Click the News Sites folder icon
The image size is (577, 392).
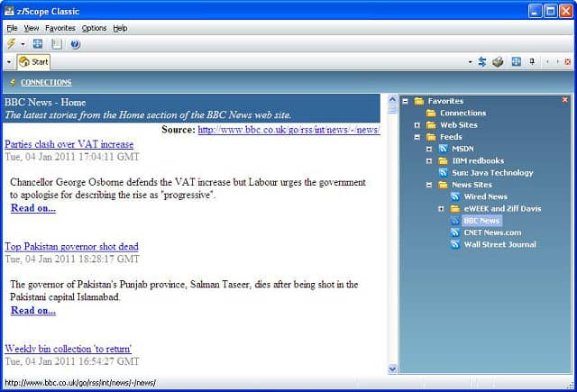[x=443, y=185]
